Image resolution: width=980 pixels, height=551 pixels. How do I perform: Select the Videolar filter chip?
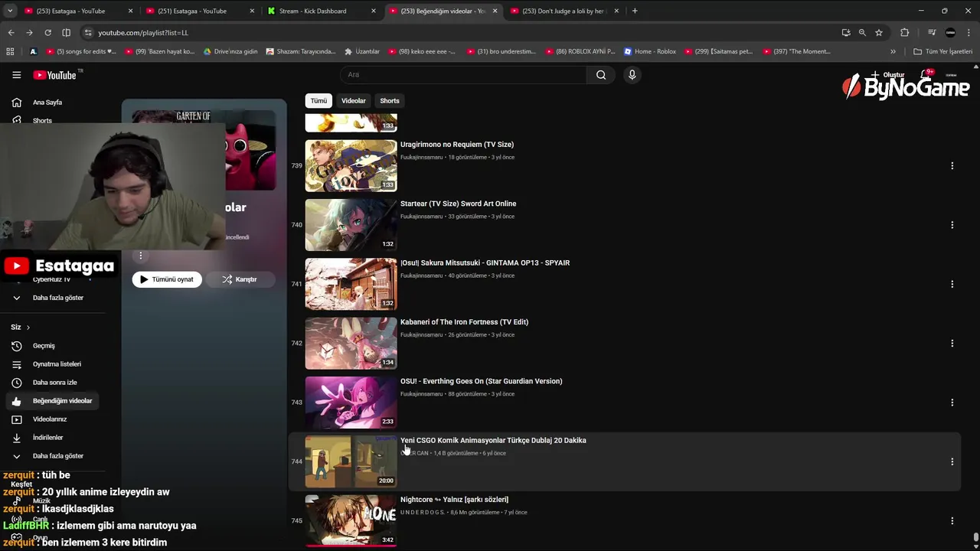pos(353,101)
